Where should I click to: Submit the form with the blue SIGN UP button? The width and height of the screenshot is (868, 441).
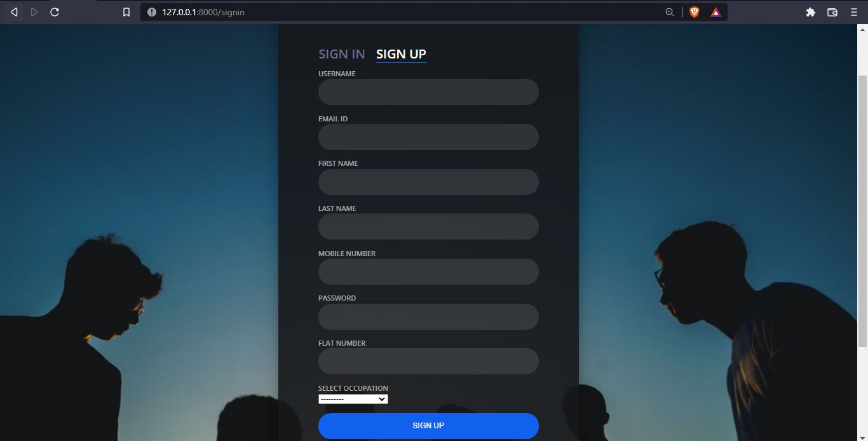[x=428, y=426]
